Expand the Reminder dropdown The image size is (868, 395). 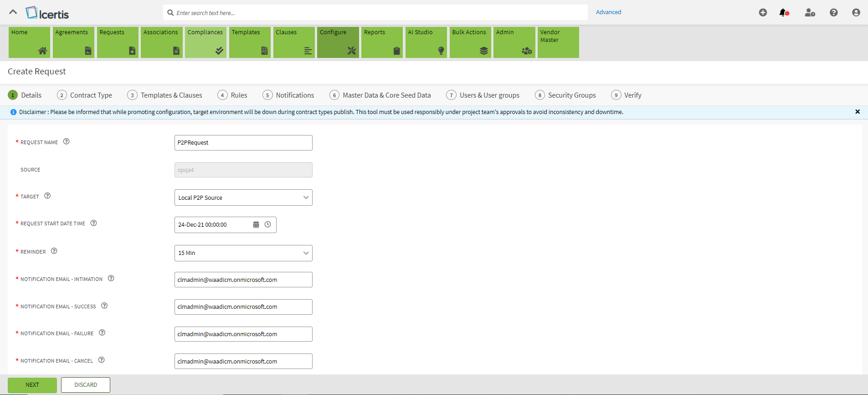[306, 253]
